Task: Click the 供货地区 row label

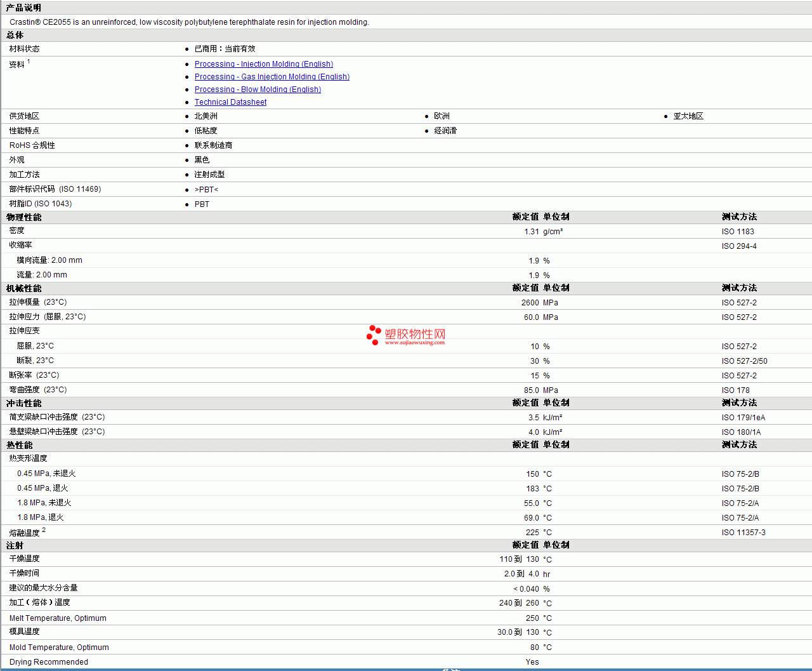Action: pyautogui.click(x=24, y=116)
